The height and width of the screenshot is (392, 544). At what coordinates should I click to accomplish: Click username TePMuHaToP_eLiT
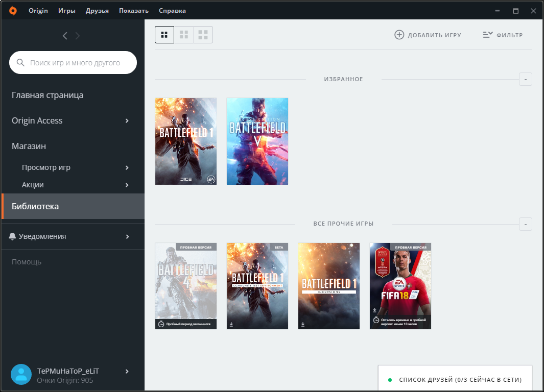(x=68, y=371)
